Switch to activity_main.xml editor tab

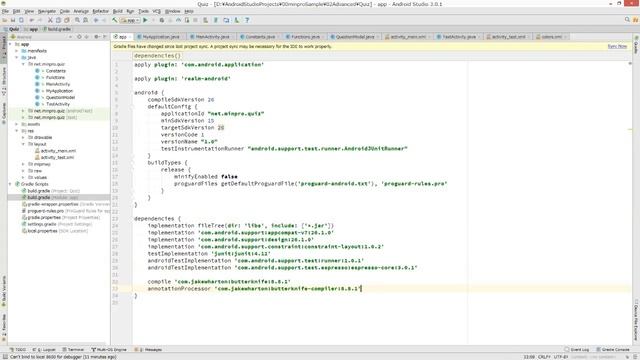coord(407,37)
